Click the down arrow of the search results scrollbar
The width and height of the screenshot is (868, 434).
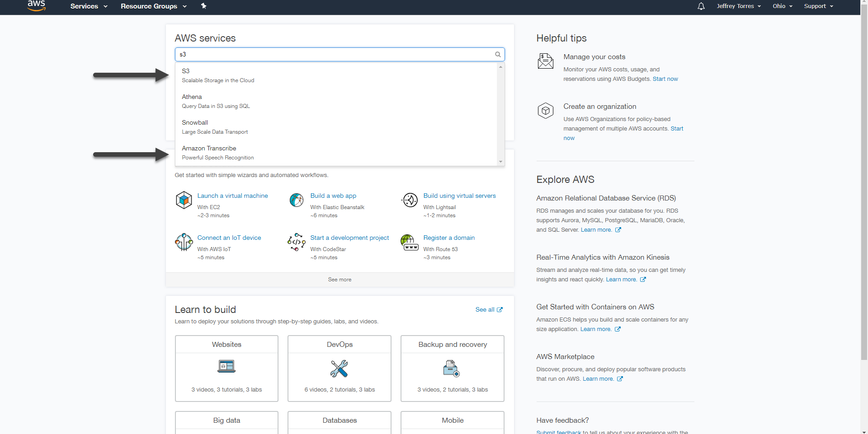point(500,162)
